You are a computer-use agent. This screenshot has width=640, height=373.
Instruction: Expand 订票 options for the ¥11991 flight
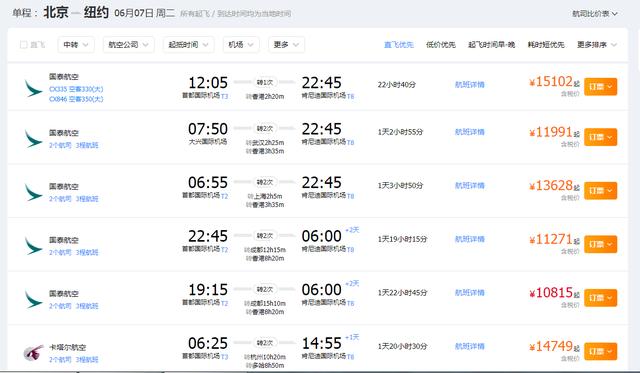(600, 137)
